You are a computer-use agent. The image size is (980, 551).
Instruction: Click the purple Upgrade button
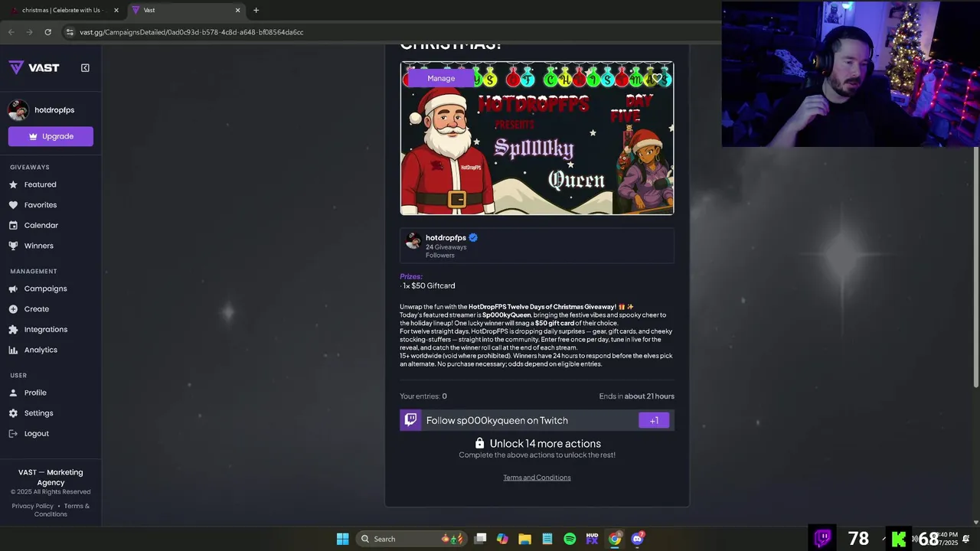click(51, 136)
